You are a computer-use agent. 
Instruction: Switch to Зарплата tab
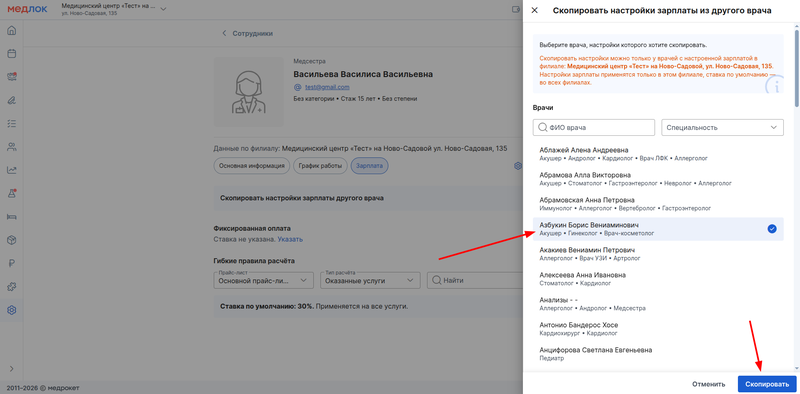tap(369, 166)
